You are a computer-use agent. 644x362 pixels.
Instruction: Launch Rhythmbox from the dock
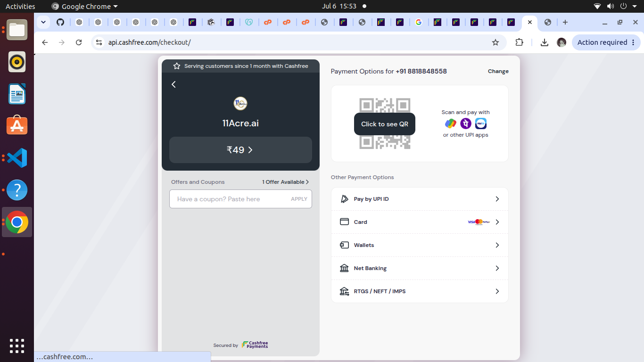[x=17, y=62]
